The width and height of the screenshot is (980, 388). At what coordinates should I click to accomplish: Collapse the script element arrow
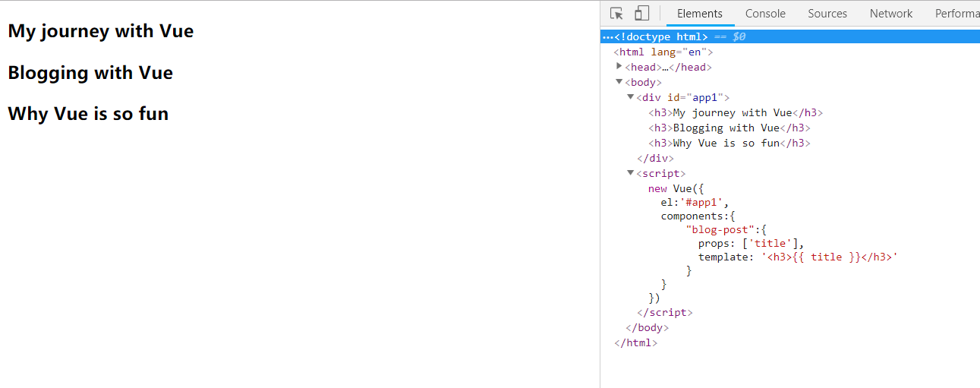pos(631,173)
